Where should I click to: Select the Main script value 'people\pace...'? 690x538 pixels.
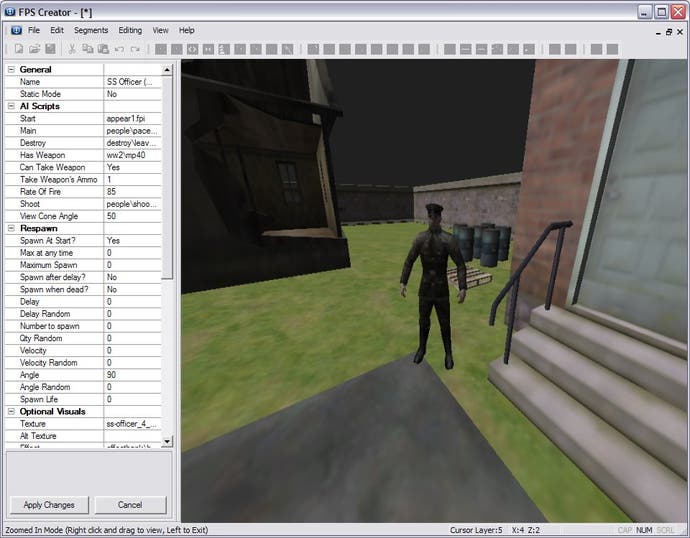point(133,131)
